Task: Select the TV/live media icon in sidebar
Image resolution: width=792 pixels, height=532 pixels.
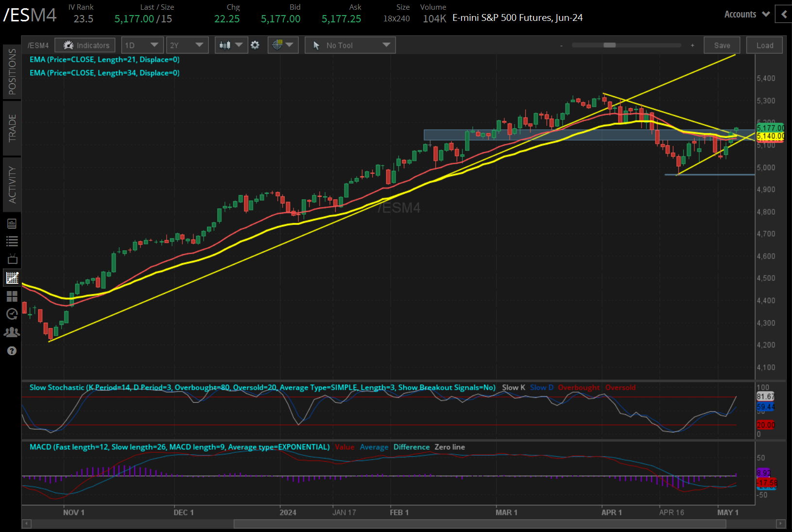Action: coord(12,259)
